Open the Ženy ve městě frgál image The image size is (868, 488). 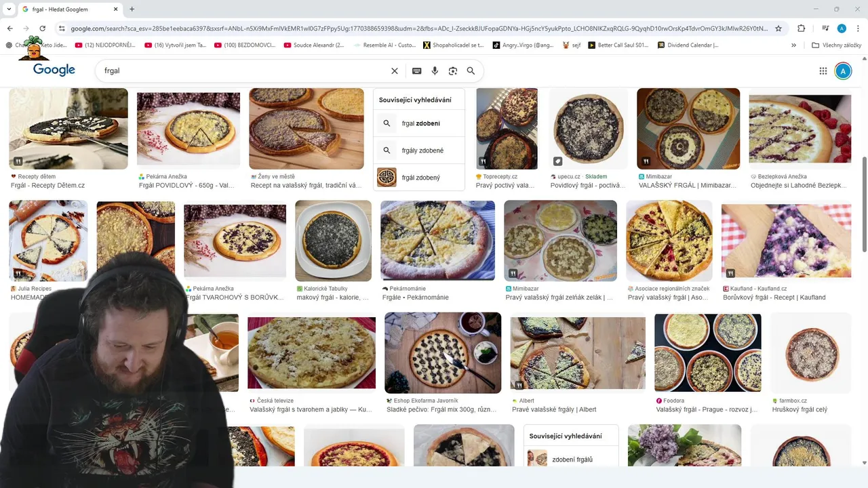pos(307,129)
